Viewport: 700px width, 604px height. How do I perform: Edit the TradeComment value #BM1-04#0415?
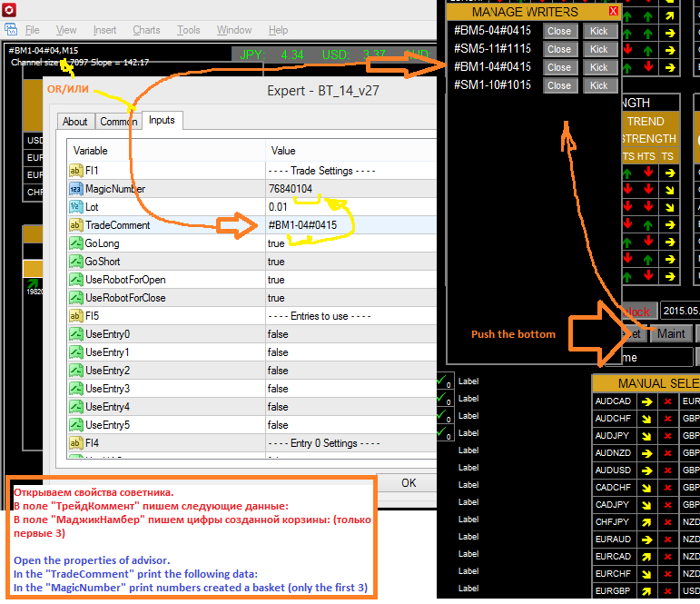point(350,225)
